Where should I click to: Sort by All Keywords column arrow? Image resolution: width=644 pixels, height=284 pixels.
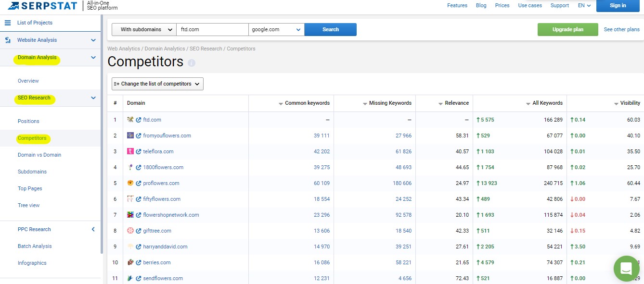[x=528, y=103]
